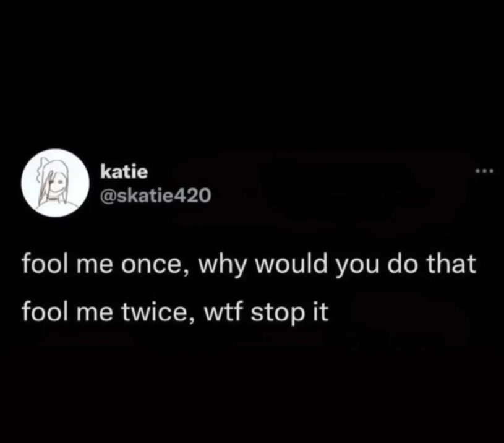Open the three-dot more options menu
504x443 pixels.
point(484,171)
